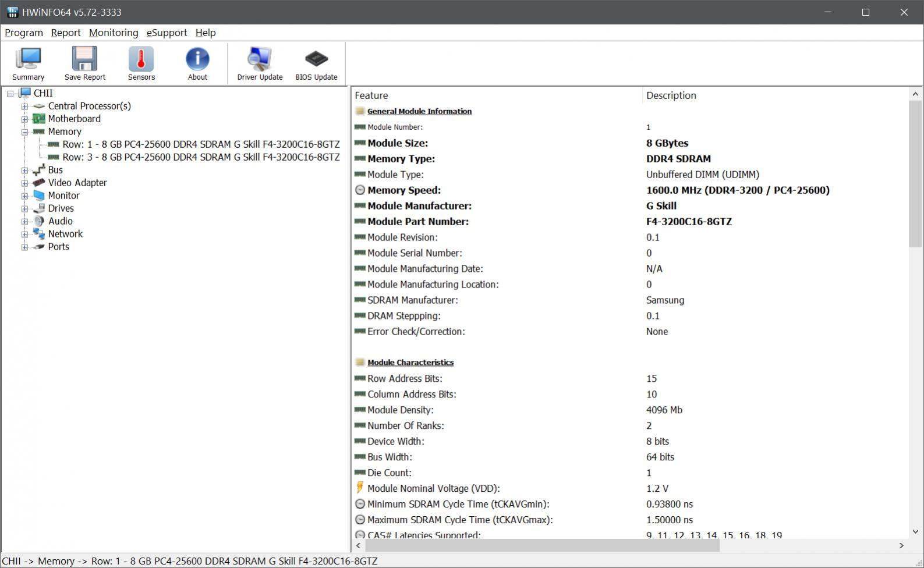The image size is (924, 568).
Task: Expand the Network tree node
Action: 25,234
